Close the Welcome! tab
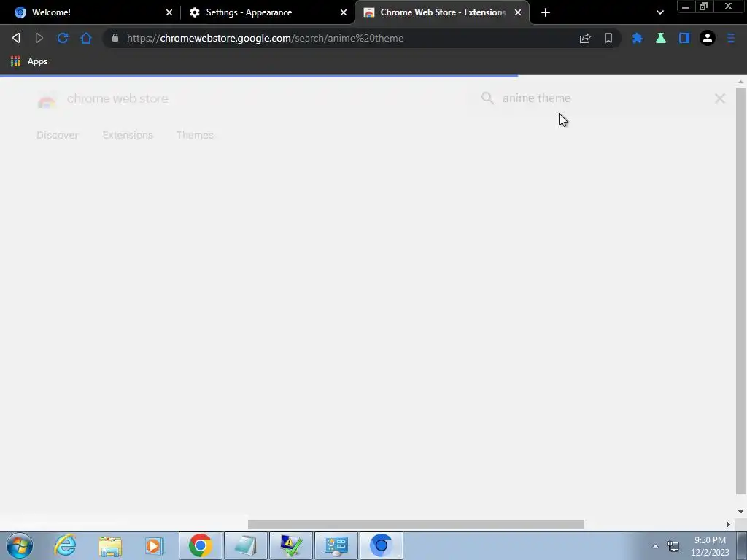The width and height of the screenshot is (747, 560). (169, 12)
